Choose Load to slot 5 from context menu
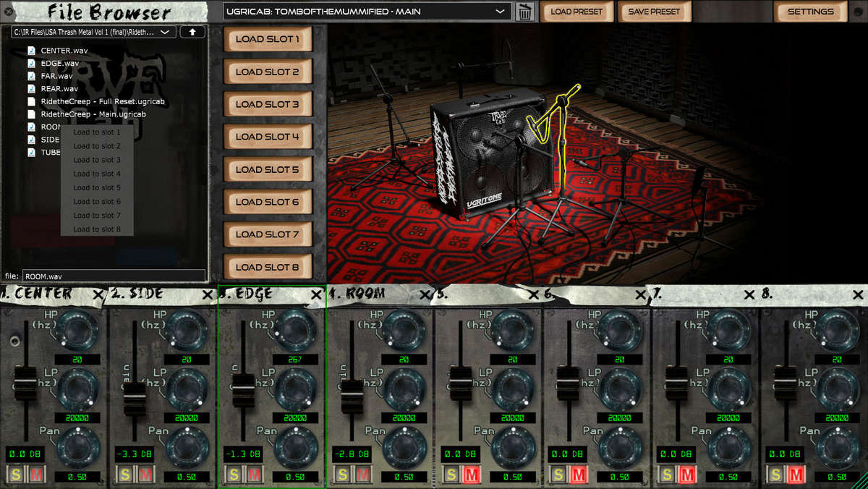This screenshot has width=868, height=489. [x=97, y=187]
